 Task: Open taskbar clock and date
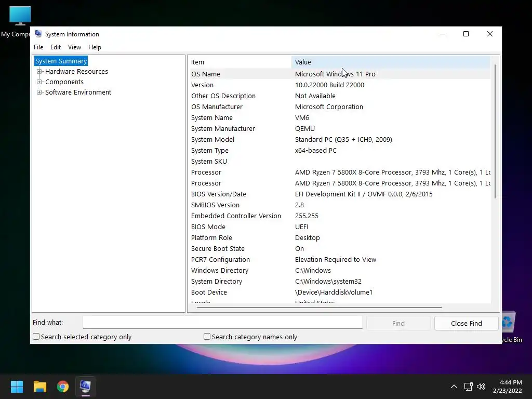click(507, 387)
